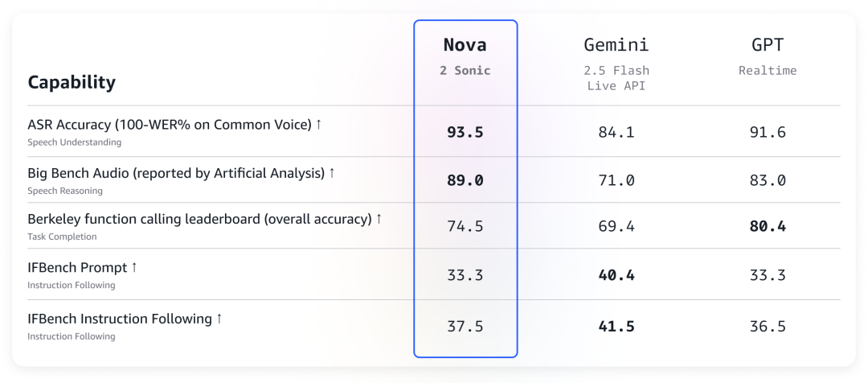Click Gemini's bold 41.5 score
This screenshot has width=868, height=383.
point(616,327)
